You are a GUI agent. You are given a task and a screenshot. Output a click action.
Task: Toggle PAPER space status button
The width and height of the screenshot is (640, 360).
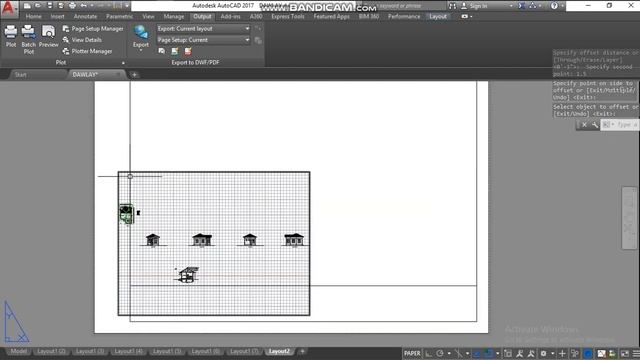point(412,353)
